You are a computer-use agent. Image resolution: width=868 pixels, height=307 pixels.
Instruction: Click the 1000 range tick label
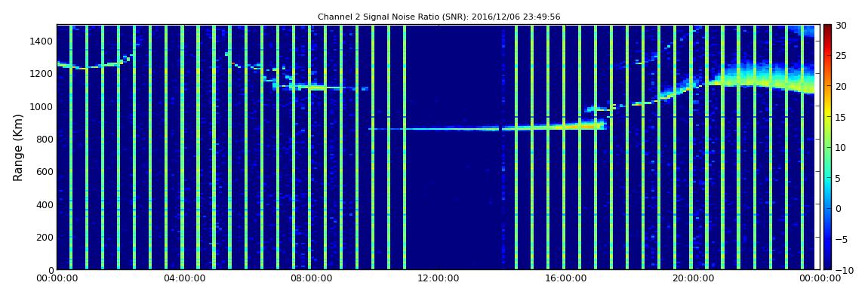(42, 107)
